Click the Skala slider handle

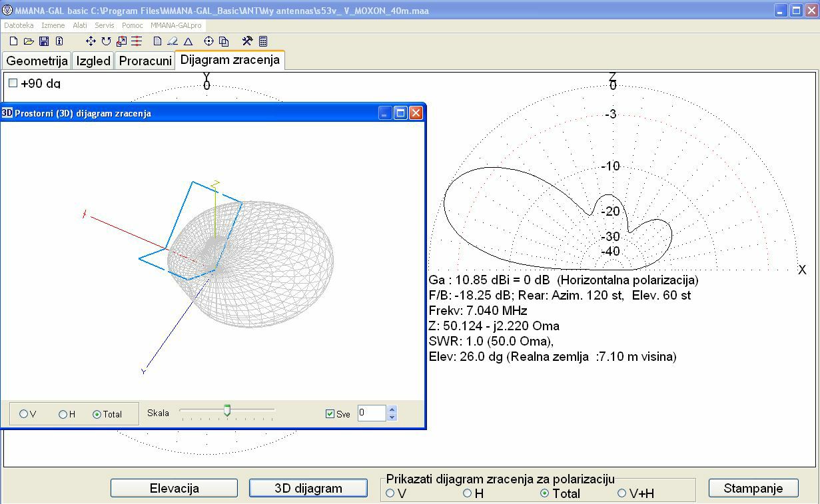point(227,410)
